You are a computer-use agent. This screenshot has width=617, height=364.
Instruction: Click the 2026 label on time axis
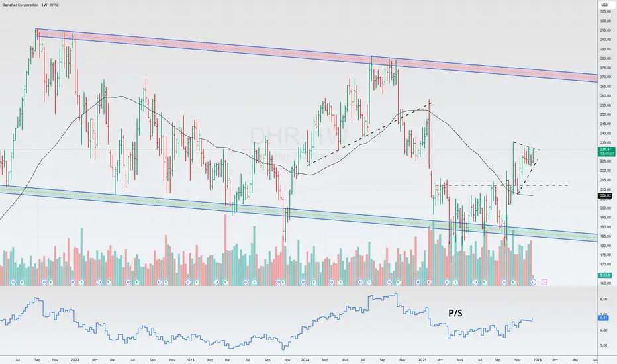coord(538,359)
